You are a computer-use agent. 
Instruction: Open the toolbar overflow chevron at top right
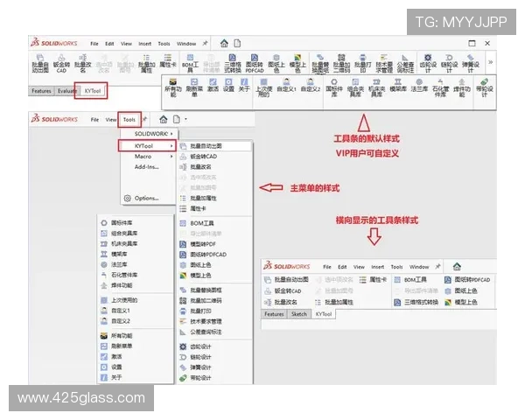pyautogui.click(x=491, y=61)
